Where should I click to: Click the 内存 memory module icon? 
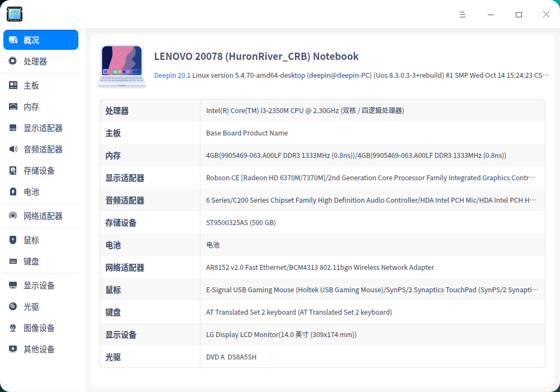[13, 106]
